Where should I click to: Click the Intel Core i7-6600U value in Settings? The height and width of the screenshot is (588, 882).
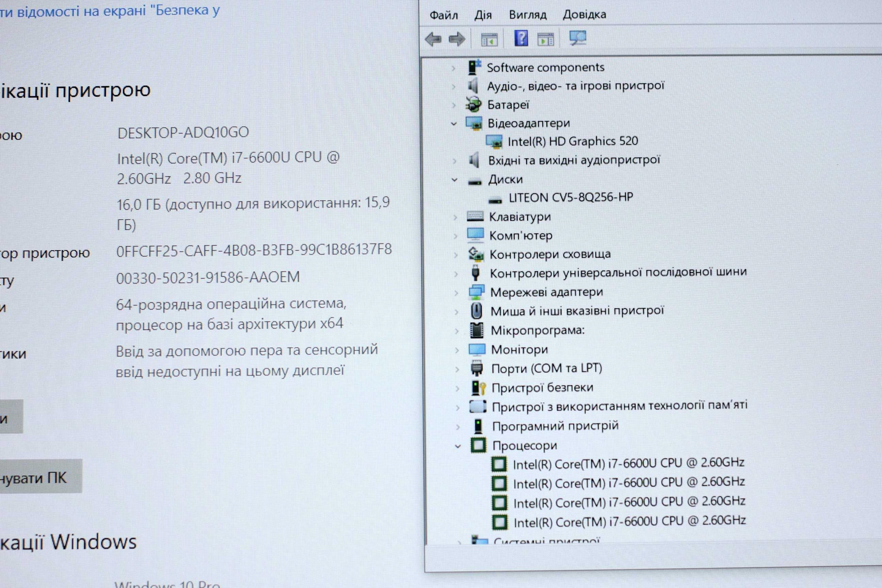pos(228,168)
